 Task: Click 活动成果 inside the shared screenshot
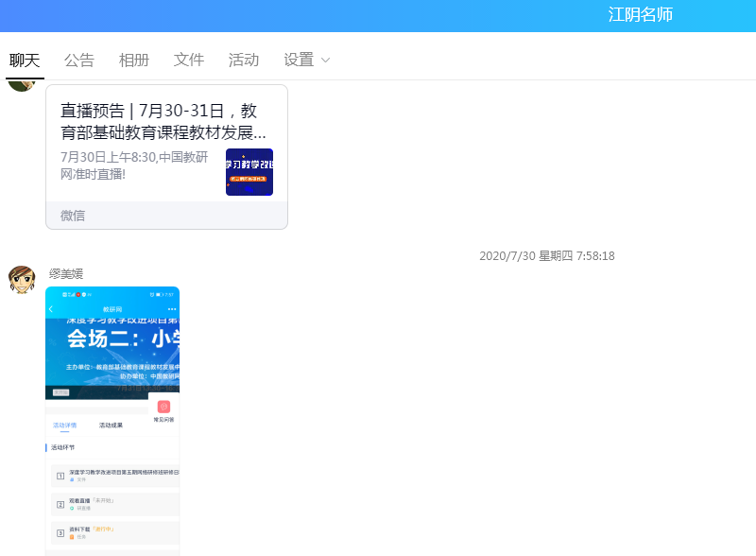[x=111, y=426]
